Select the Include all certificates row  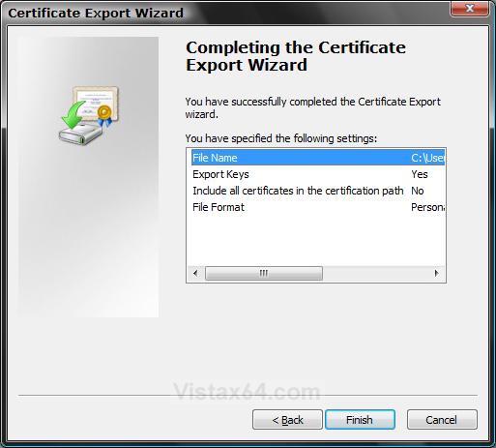[x=318, y=191]
